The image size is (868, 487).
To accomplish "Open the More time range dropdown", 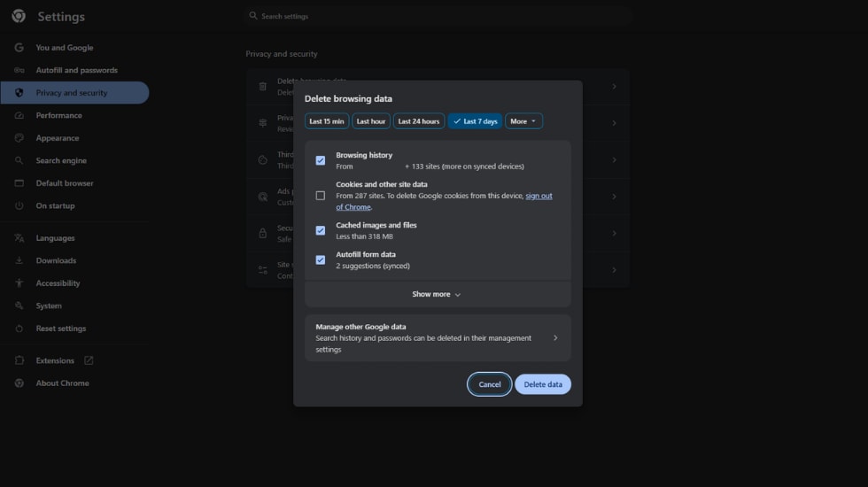I will [523, 121].
